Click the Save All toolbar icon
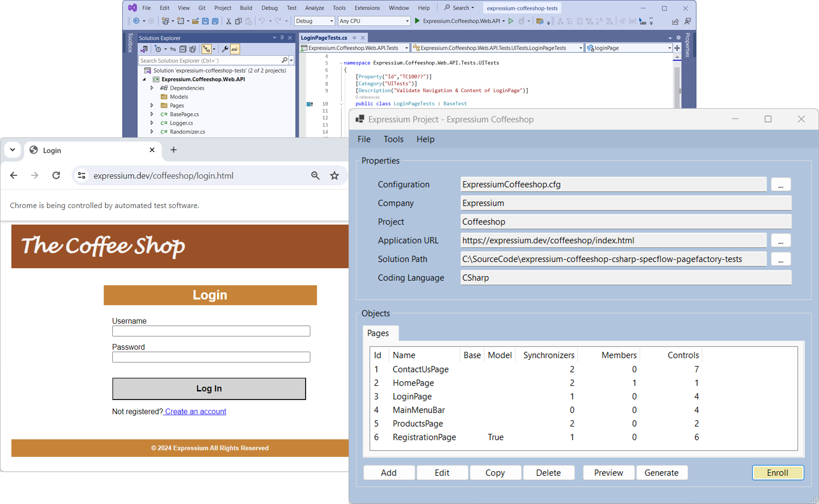Image resolution: width=819 pixels, height=504 pixels. (215, 21)
